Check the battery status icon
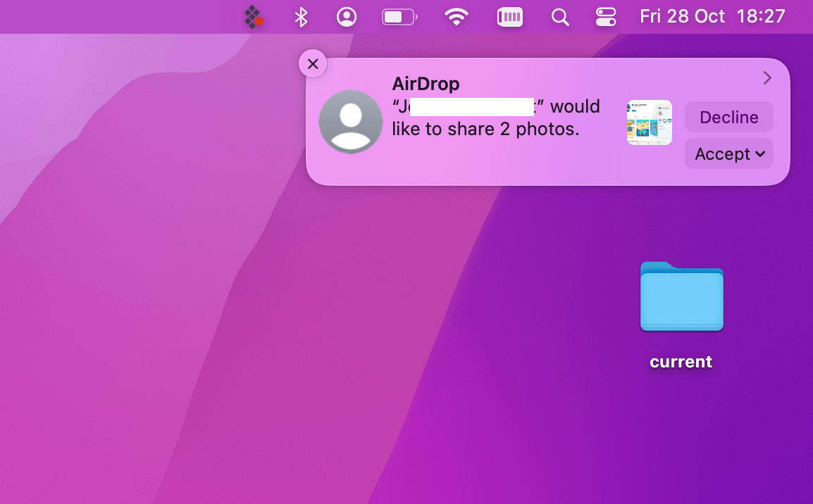 399,17
